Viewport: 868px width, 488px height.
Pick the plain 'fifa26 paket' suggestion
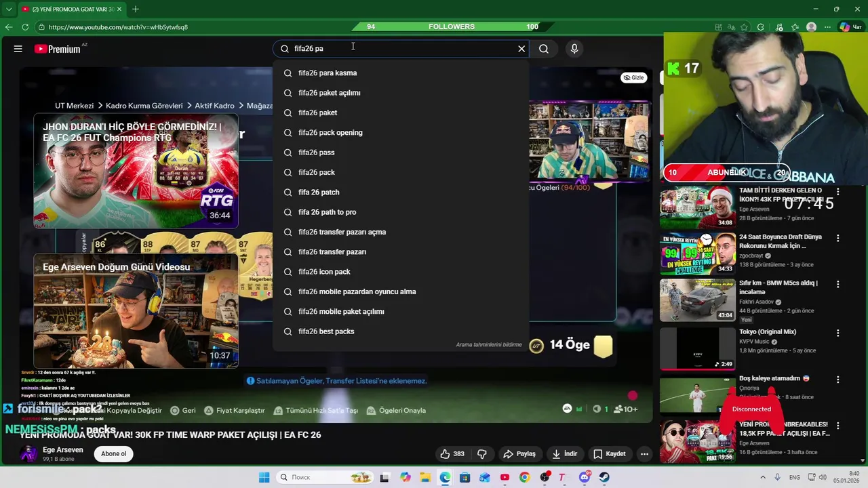(401, 113)
